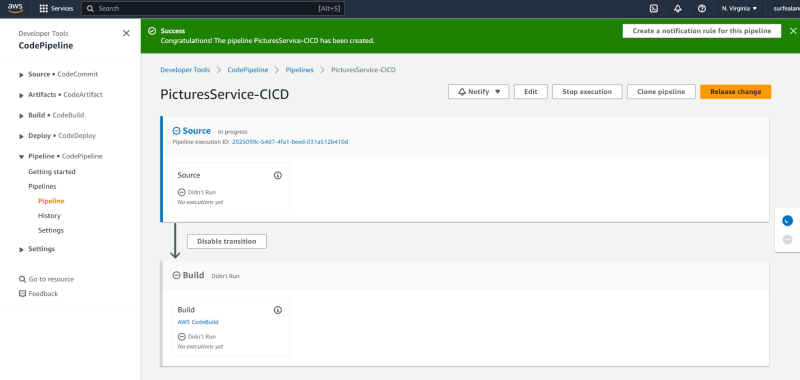Launch CloudShell from the top bar
The width and height of the screenshot is (800, 380).
[654, 9]
